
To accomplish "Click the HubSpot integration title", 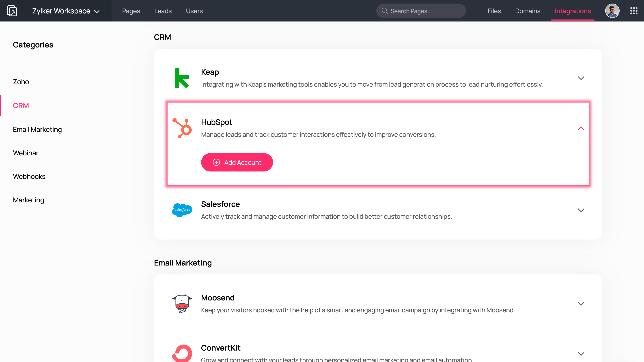I will click(x=217, y=122).
